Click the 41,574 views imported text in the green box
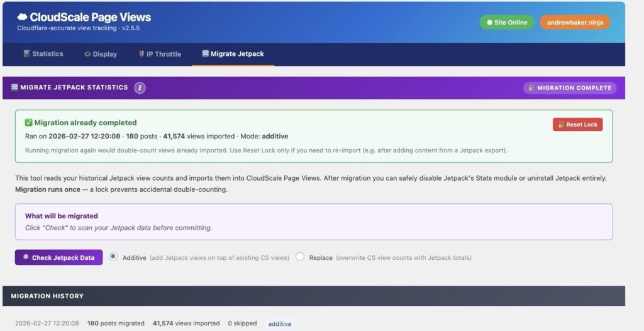 [x=199, y=136]
